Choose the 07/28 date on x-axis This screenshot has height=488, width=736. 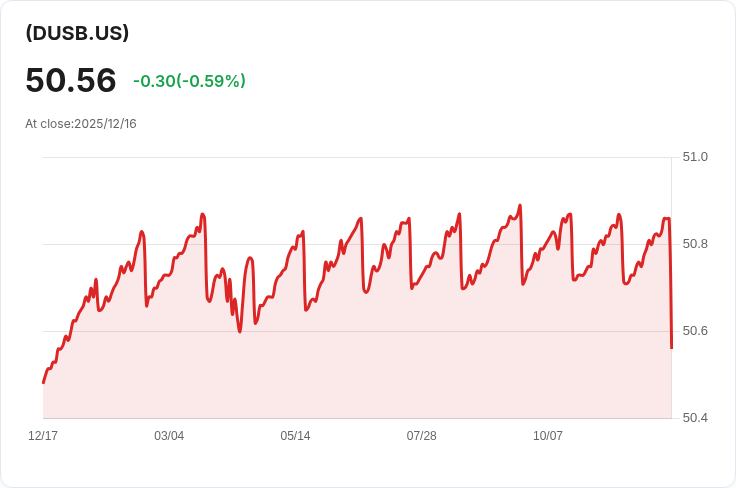point(421,436)
